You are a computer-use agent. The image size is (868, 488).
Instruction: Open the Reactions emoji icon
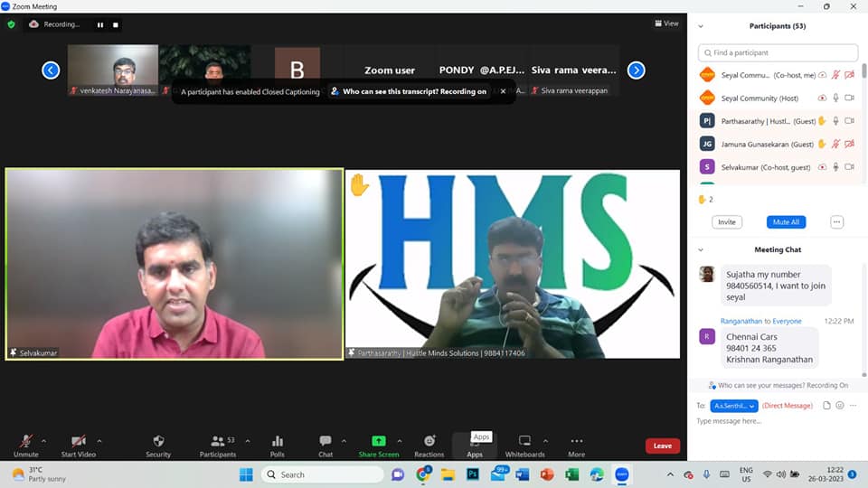429,442
